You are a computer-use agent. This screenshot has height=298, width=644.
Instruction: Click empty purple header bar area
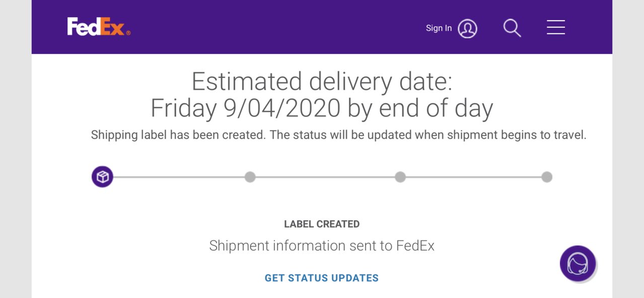pyautogui.click(x=277, y=27)
